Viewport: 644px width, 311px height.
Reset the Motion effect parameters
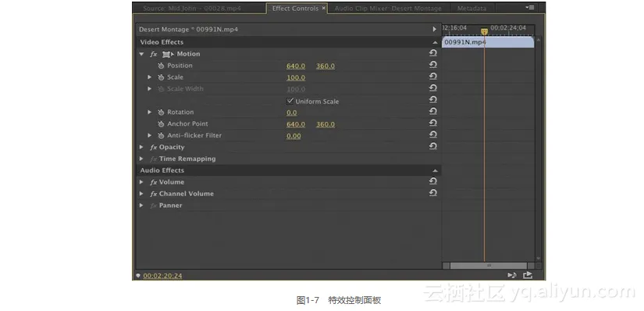(x=433, y=53)
